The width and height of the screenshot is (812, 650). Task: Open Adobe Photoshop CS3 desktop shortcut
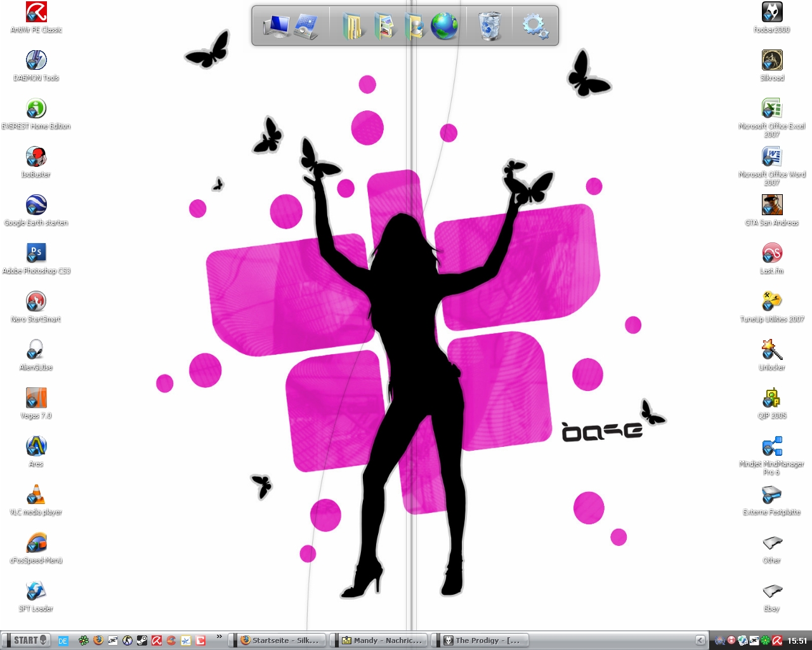(x=36, y=254)
